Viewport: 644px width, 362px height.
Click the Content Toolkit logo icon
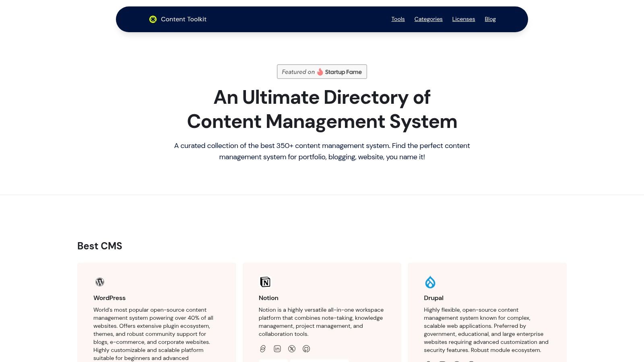(153, 19)
